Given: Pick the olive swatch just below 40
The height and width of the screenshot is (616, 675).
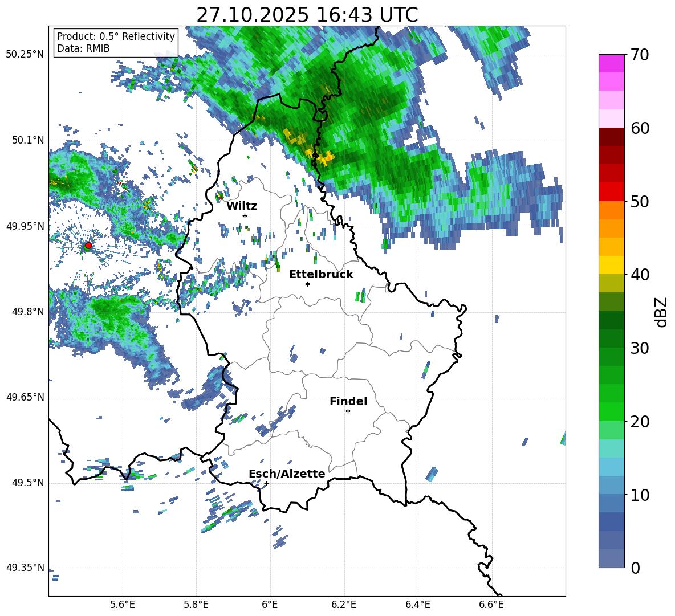Looking at the screenshot, I should tap(611, 283).
